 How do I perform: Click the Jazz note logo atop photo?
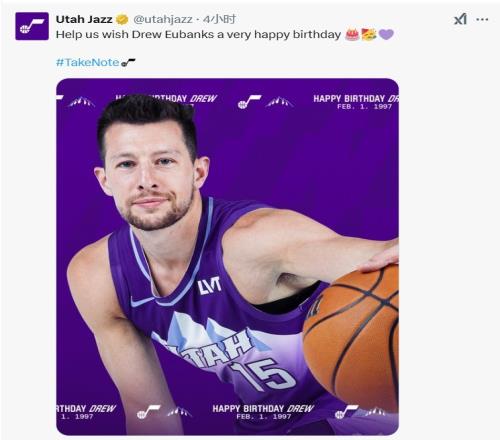coord(249,102)
